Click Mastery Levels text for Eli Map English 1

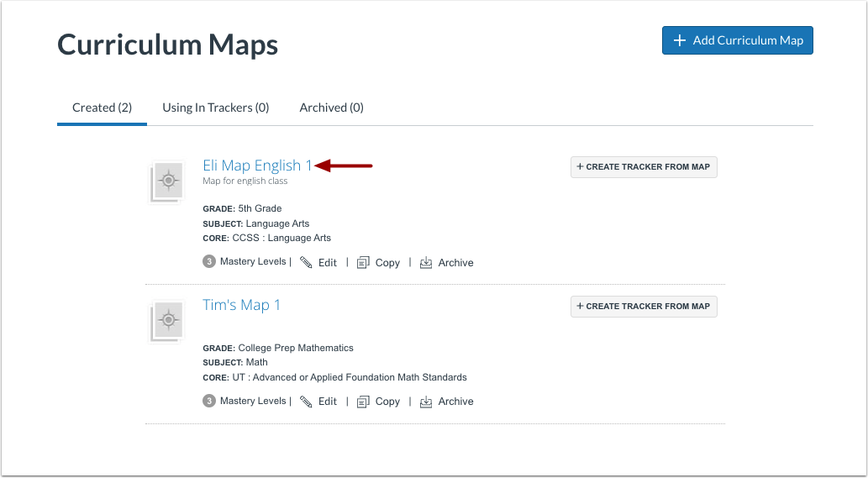(x=253, y=261)
